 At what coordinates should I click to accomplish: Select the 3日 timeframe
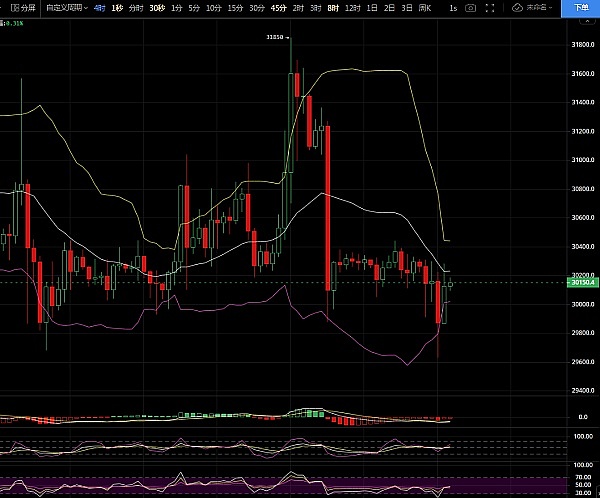tap(406, 8)
